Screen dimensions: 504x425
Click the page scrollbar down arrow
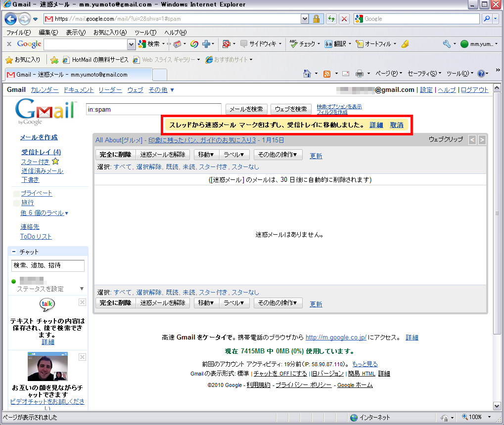497,406
